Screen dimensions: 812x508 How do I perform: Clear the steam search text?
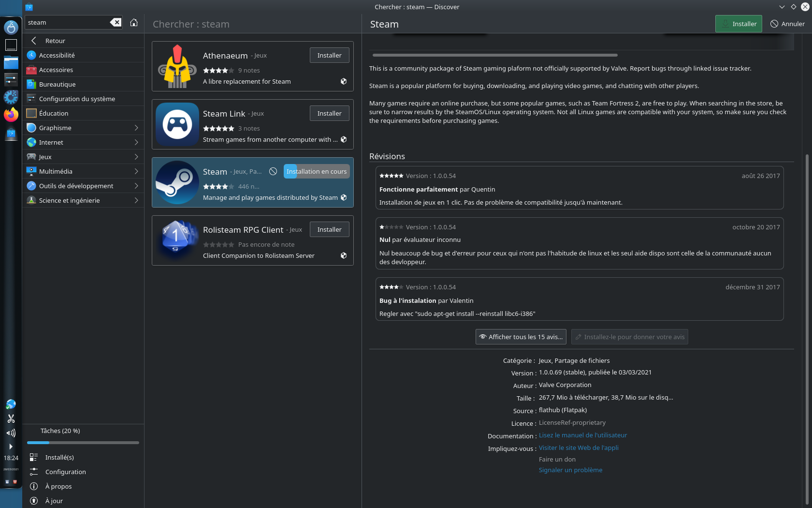pos(116,22)
